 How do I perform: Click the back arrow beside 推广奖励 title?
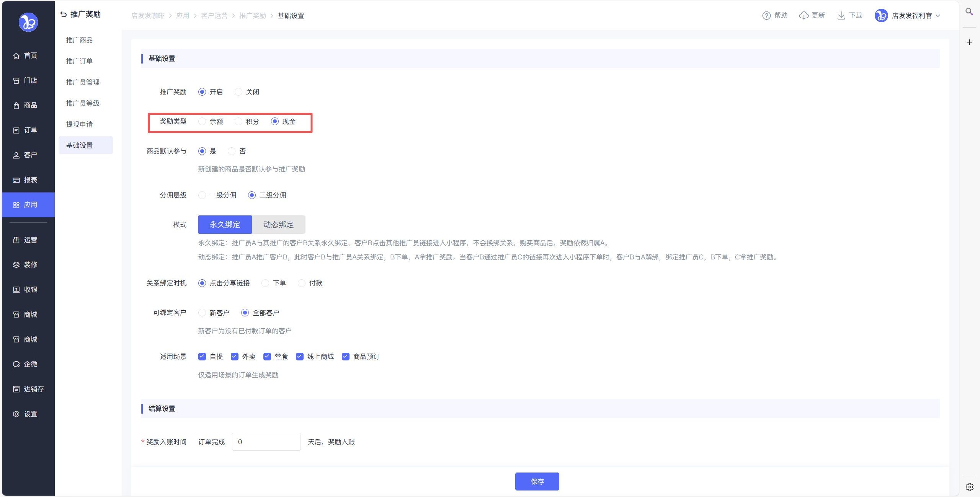[64, 15]
